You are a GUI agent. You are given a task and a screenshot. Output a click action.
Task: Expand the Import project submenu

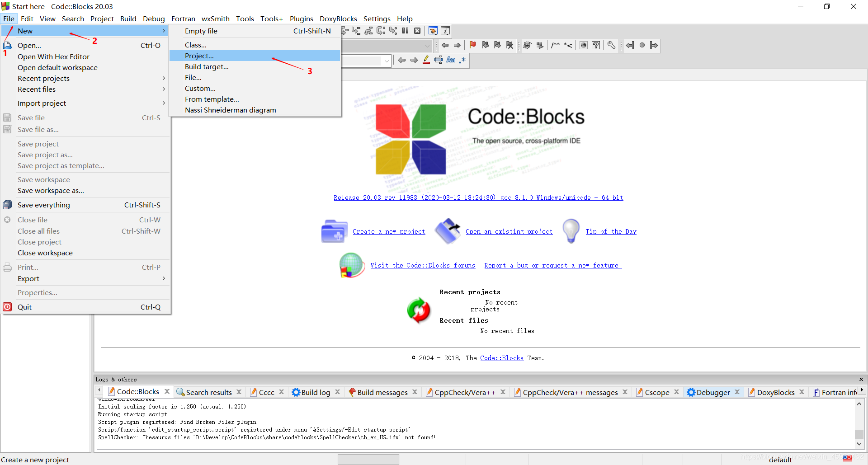click(x=85, y=103)
